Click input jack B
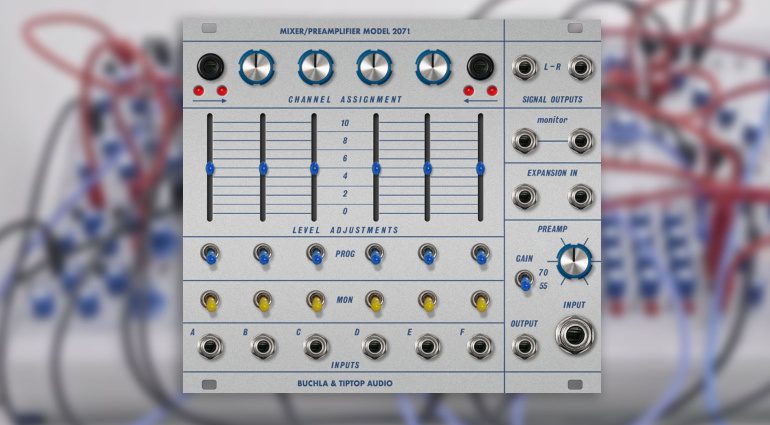Viewport: 770px width, 425px height. click(264, 346)
